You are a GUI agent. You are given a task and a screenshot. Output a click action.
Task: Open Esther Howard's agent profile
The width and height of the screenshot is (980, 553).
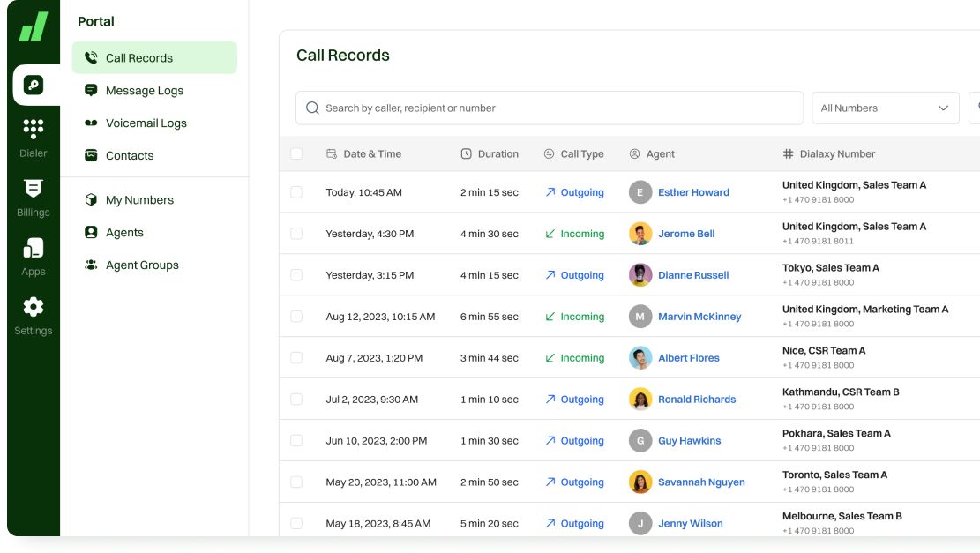[x=693, y=191]
